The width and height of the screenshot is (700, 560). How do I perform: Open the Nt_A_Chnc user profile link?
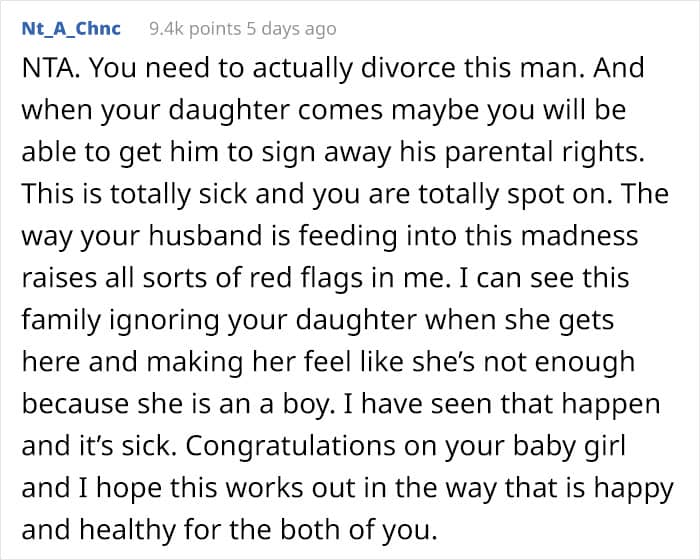point(71,28)
